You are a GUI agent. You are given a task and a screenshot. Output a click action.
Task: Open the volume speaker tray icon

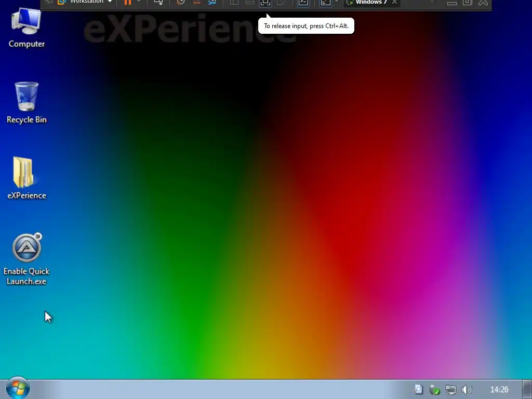pyautogui.click(x=467, y=390)
